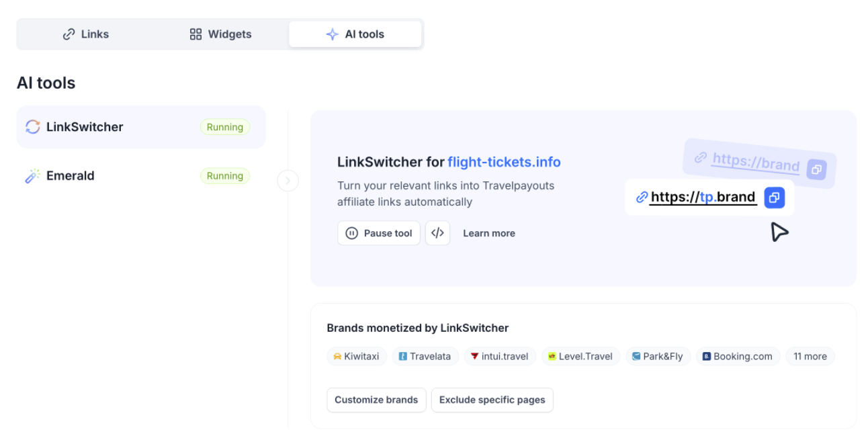Click the Learn more link
The image size is (868, 438).
pyautogui.click(x=489, y=233)
